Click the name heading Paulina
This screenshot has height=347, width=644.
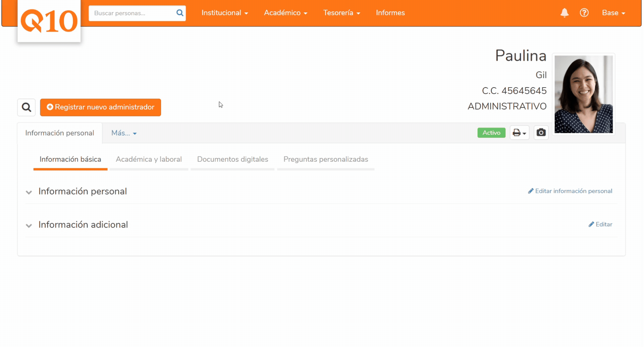521,56
